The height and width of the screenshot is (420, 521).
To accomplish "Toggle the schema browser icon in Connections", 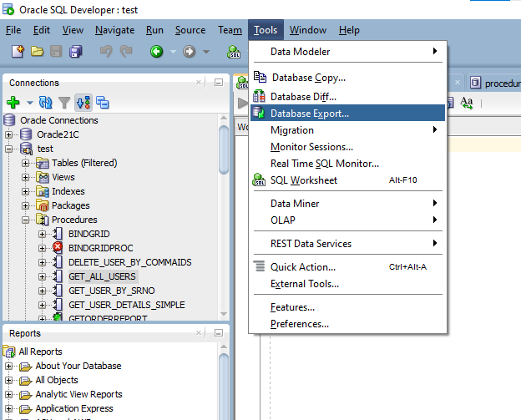I will coord(83,103).
